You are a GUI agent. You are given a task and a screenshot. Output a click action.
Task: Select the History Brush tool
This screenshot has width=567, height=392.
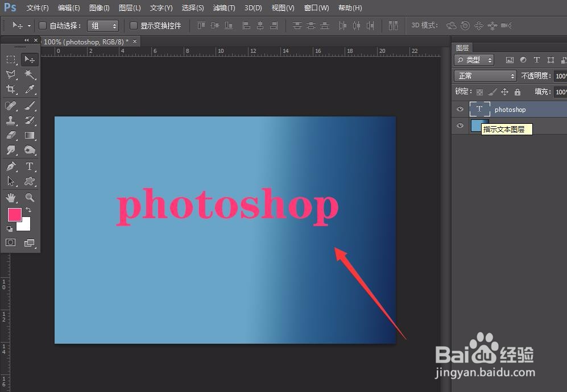[30, 120]
